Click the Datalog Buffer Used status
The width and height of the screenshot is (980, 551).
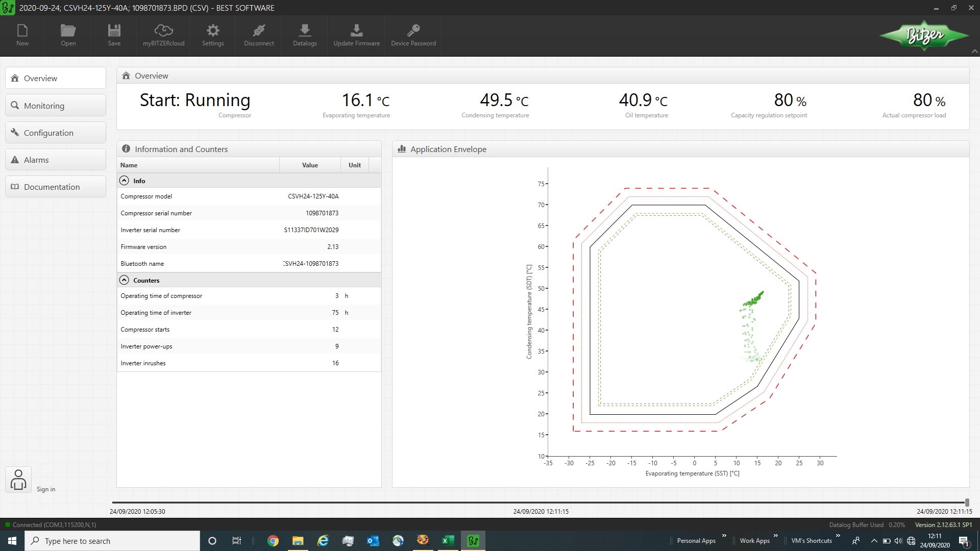[x=867, y=524]
